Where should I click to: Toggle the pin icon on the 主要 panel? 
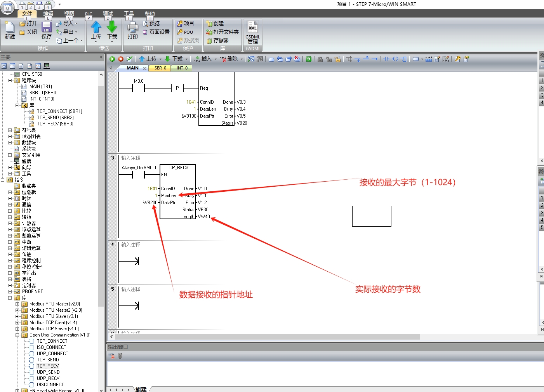101,57
